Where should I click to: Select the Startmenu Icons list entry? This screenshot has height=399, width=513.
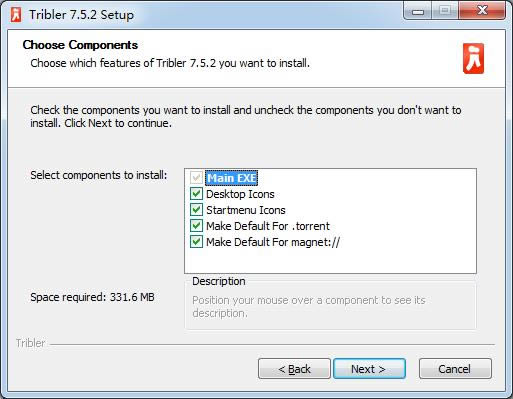246,210
